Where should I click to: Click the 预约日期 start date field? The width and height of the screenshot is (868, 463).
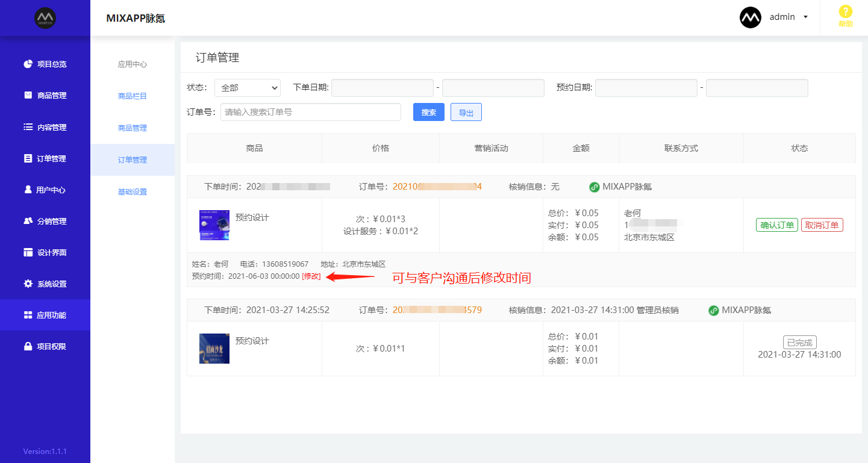646,88
